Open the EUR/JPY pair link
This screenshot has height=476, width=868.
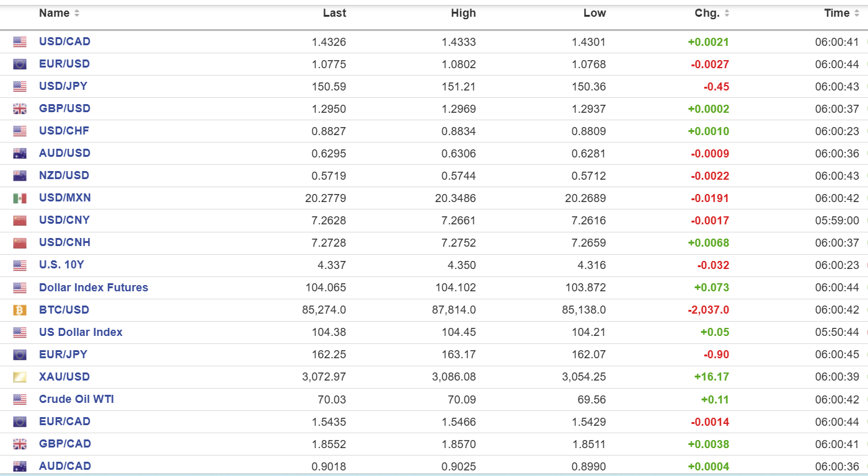pos(63,355)
